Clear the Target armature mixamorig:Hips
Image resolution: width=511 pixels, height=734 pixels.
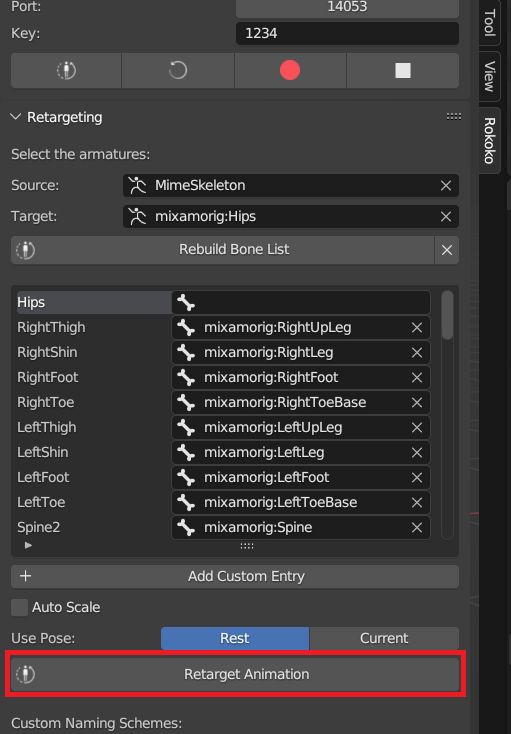click(x=445, y=217)
